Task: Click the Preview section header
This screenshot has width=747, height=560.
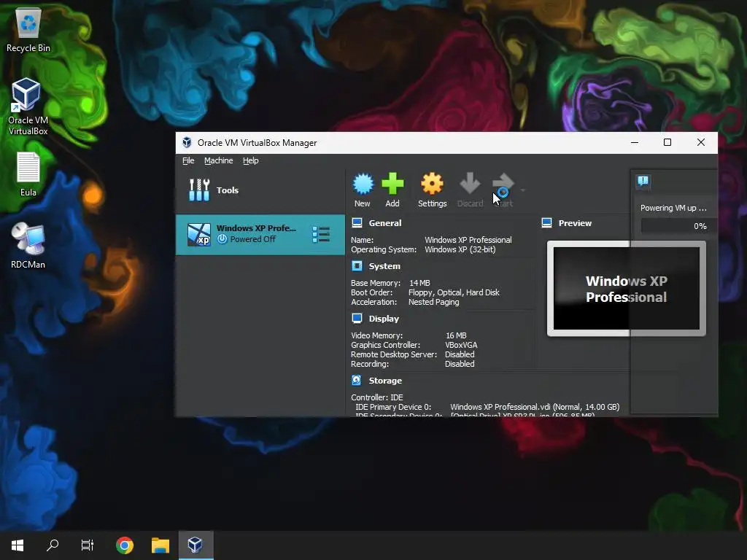Action: (x=575, y=223)
